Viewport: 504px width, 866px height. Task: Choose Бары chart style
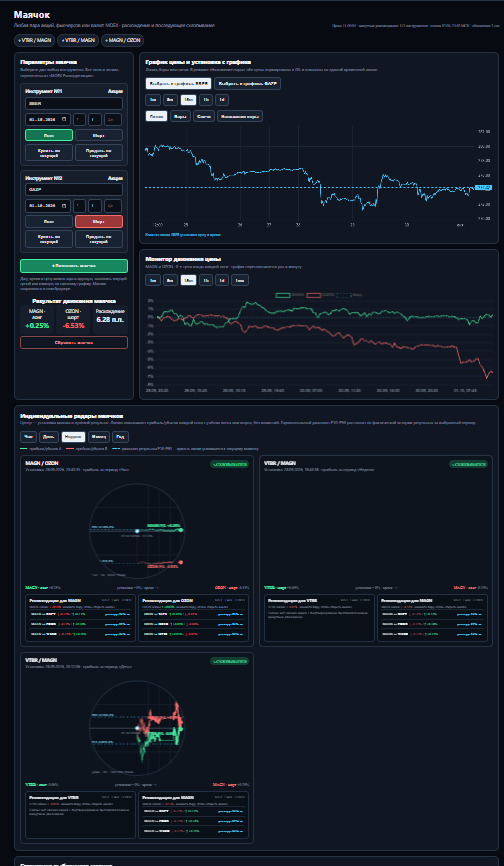(x=181, y=116)
